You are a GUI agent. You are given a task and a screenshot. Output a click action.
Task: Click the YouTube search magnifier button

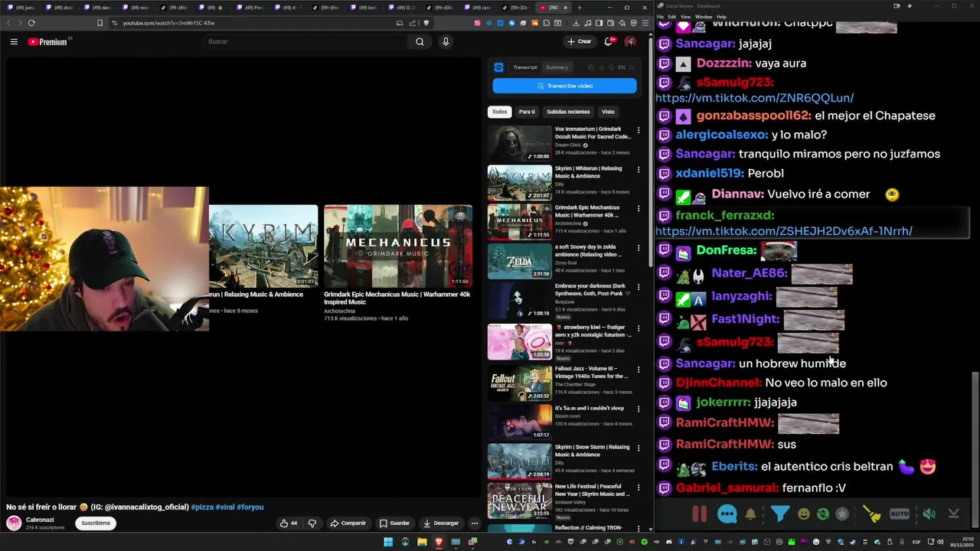pyautogui.click(x=420, y=41)
